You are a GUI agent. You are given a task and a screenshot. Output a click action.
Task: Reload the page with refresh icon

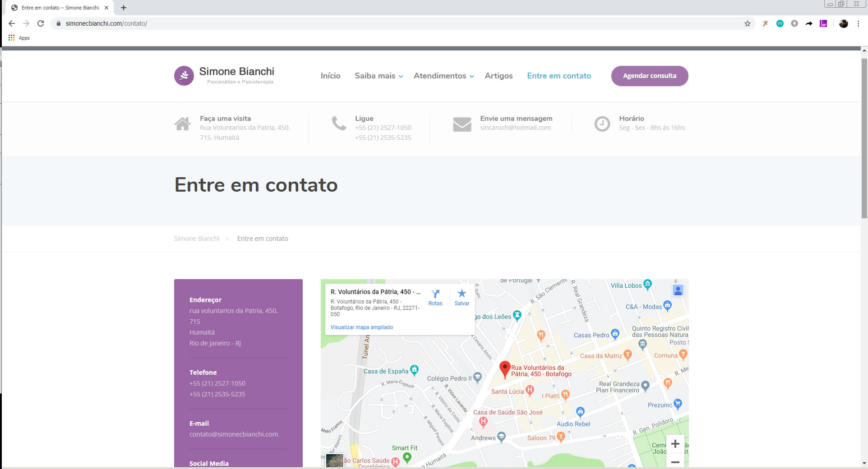click(41, 23)
